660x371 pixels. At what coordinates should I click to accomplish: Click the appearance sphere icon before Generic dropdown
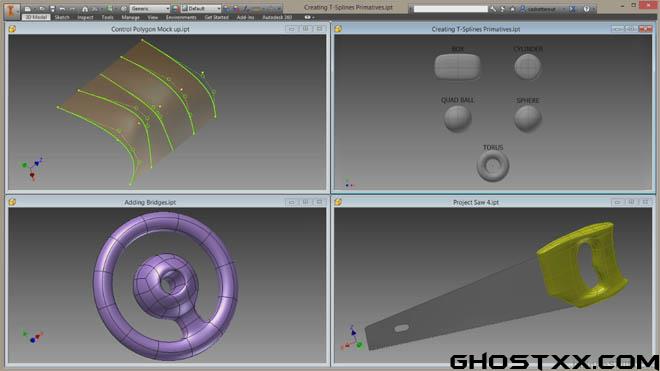click(124, 9)
